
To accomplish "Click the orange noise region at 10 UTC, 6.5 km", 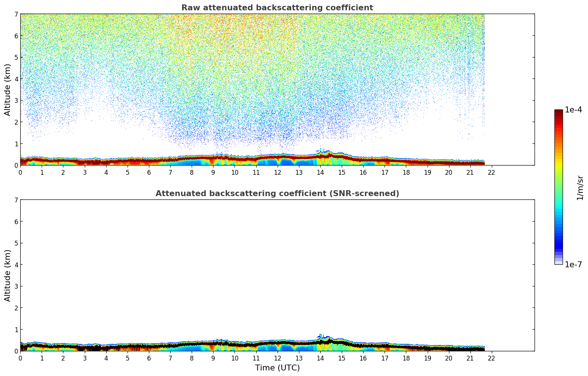I will [x=234, y=25].
